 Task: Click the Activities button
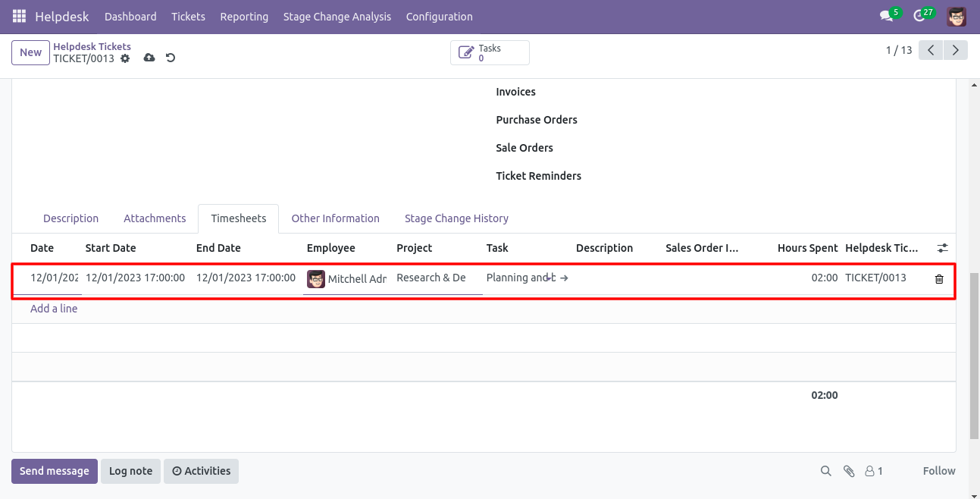[x=202, y=471]
